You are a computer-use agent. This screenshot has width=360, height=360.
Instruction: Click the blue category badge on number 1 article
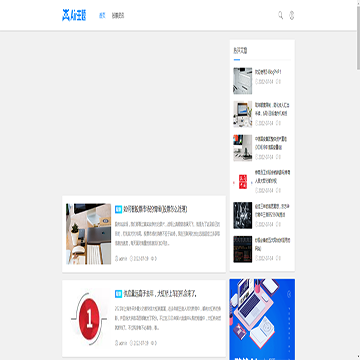pos(118,294)
